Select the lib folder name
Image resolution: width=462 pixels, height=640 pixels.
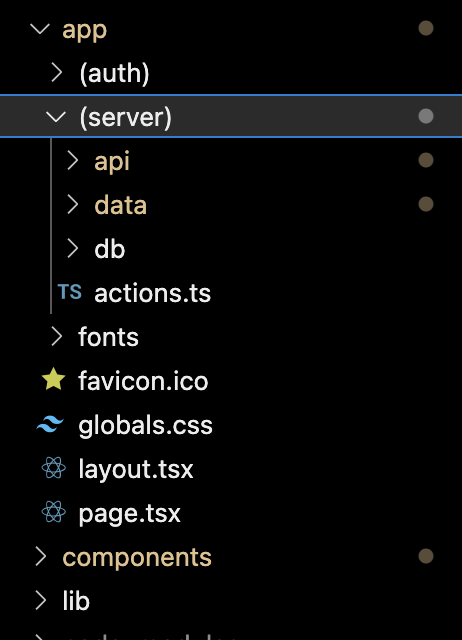[x=76, y=601]
